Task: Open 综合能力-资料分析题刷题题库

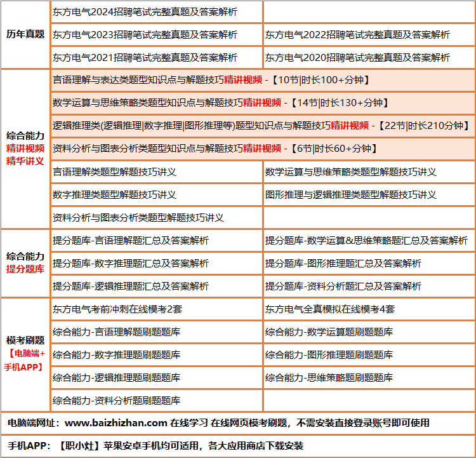Action: pos(116,401)
